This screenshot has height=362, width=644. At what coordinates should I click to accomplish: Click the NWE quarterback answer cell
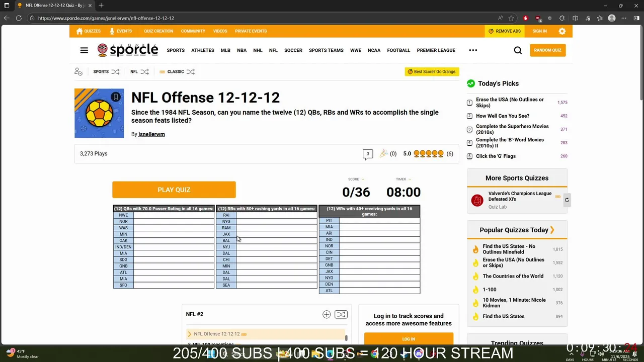click(174, 215)
